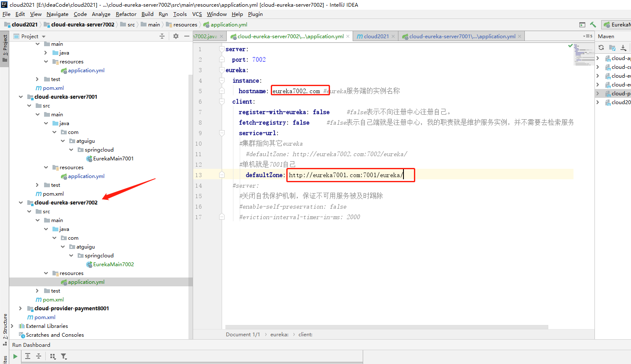Screen dimensions: 631x364
Task: Open the Project panel settings gear
Action: pyautogui.click(x=176, y=37)
